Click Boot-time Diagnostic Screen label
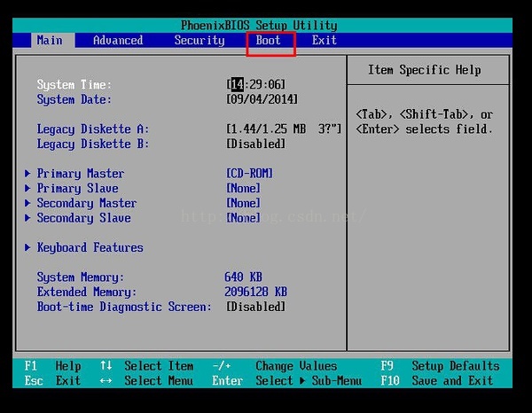The height and width of the screenshot is (413, 532). pos(124,307)
